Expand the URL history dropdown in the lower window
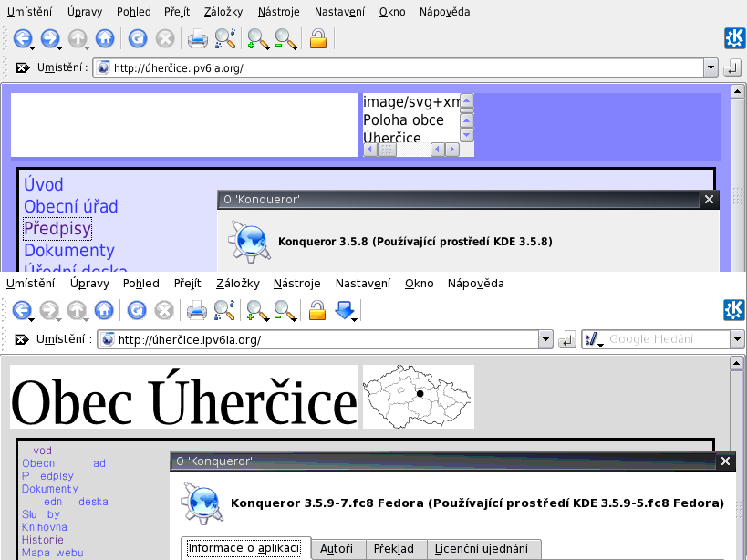 pos(545,339)
